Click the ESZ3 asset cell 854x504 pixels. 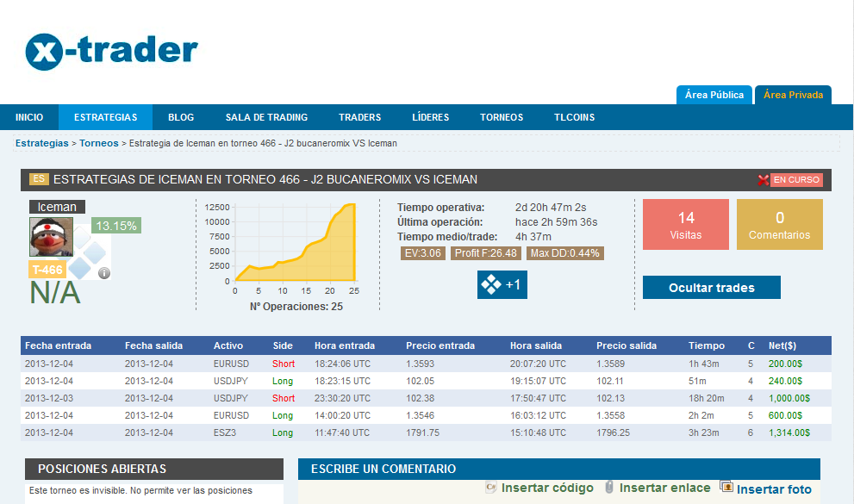click(225, 432)
